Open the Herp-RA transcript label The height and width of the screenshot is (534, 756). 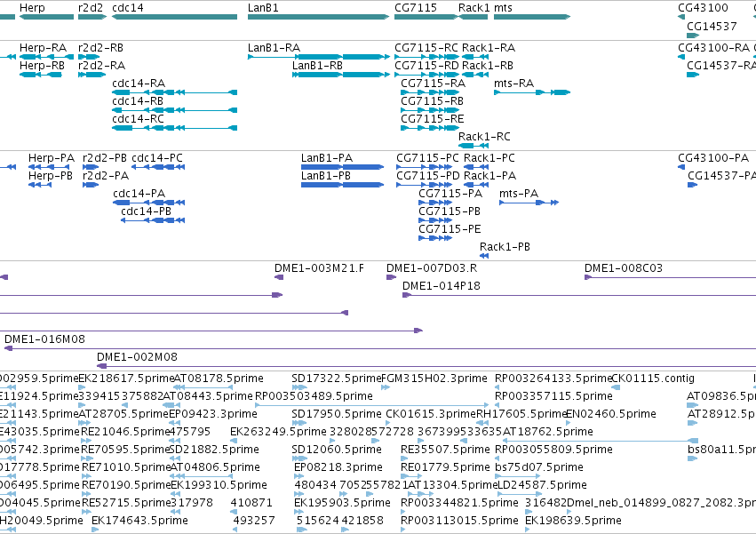coord(43,48)
